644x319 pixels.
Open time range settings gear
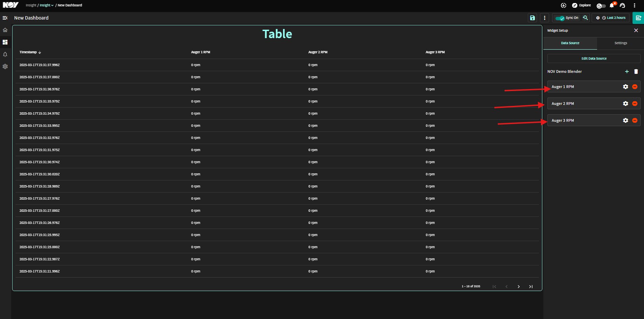tap(598, 18)
